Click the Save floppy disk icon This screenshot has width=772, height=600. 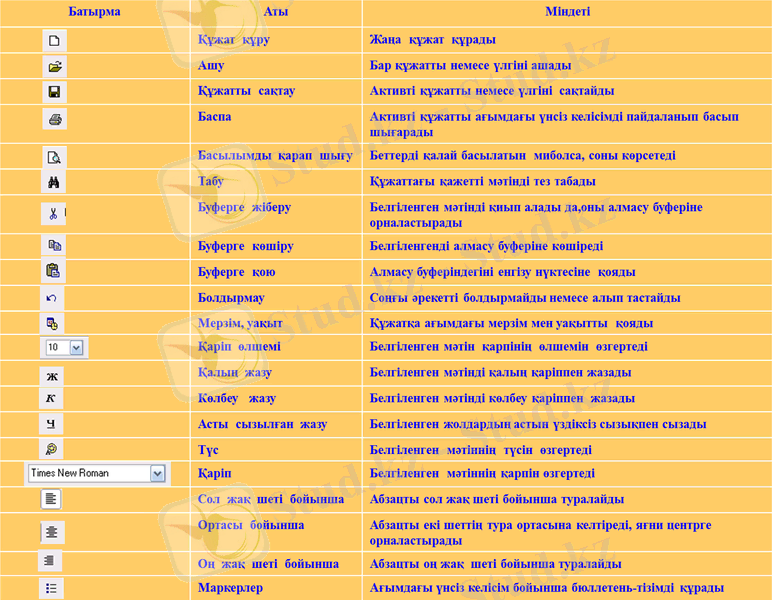(x=55, y=92)
